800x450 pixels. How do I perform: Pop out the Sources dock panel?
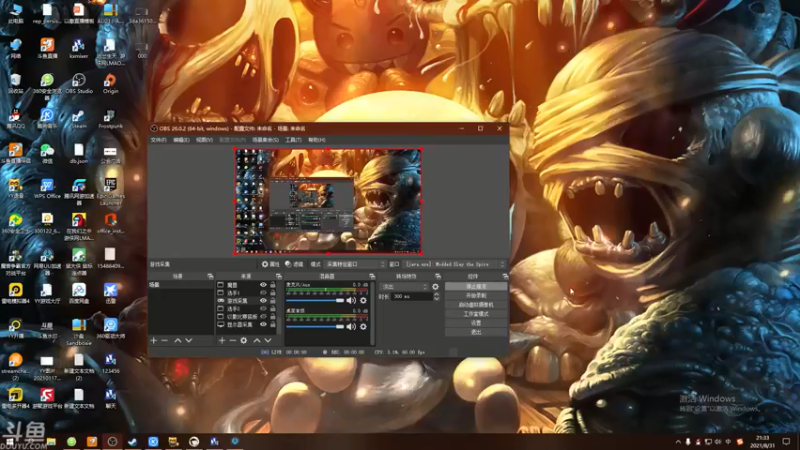(x=279, y=276)
